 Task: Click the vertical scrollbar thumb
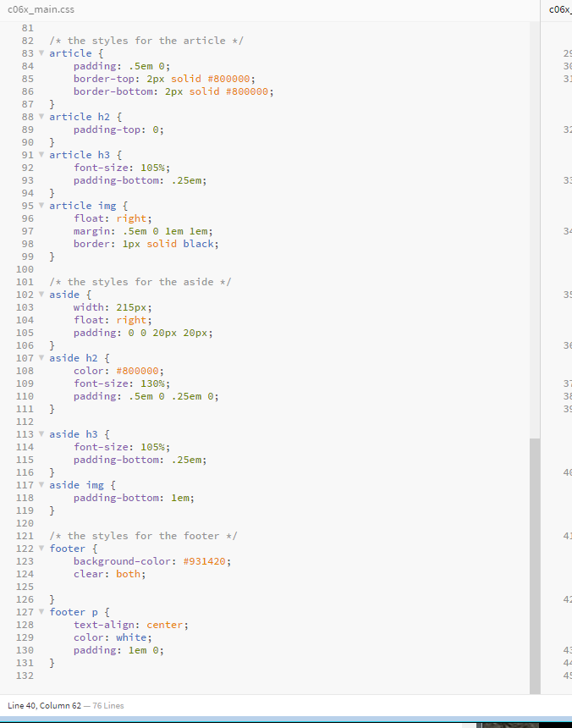click(x=535, y=566)
